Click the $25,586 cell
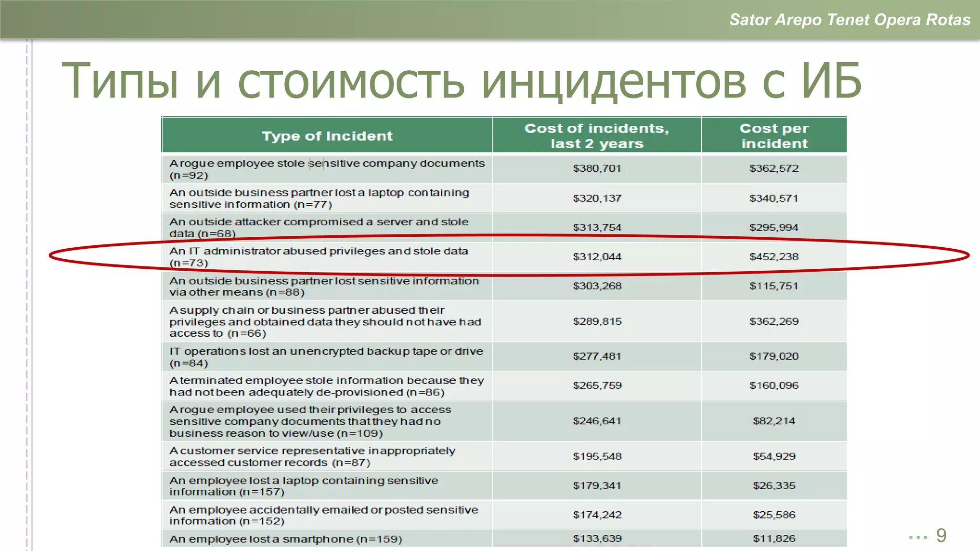Image resolution: width=980 pixels, height=551 pixels. click(774, 515)
